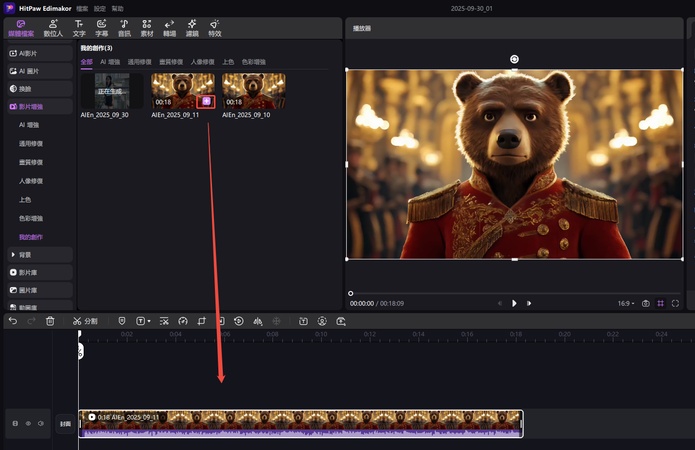Toggle the track mute speaker icon
This screenshot has width=695, height=450.
coord(41,423)
